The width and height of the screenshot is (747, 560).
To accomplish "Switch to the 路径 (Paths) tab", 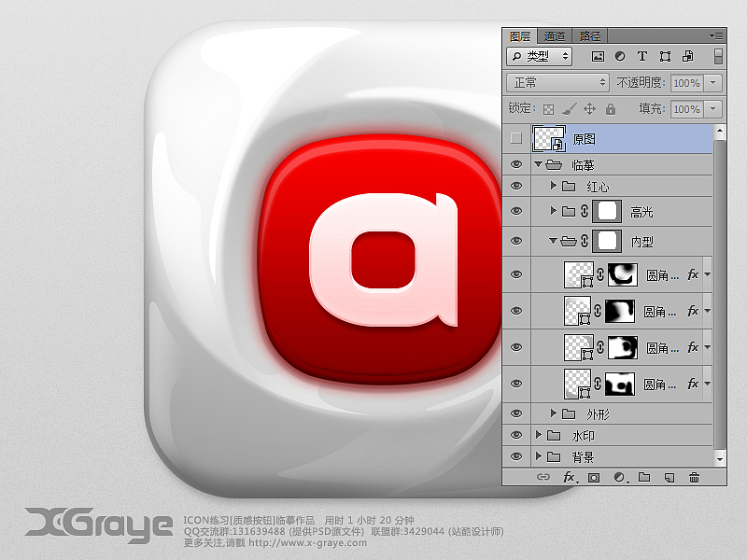I will [x=590, y=36].
